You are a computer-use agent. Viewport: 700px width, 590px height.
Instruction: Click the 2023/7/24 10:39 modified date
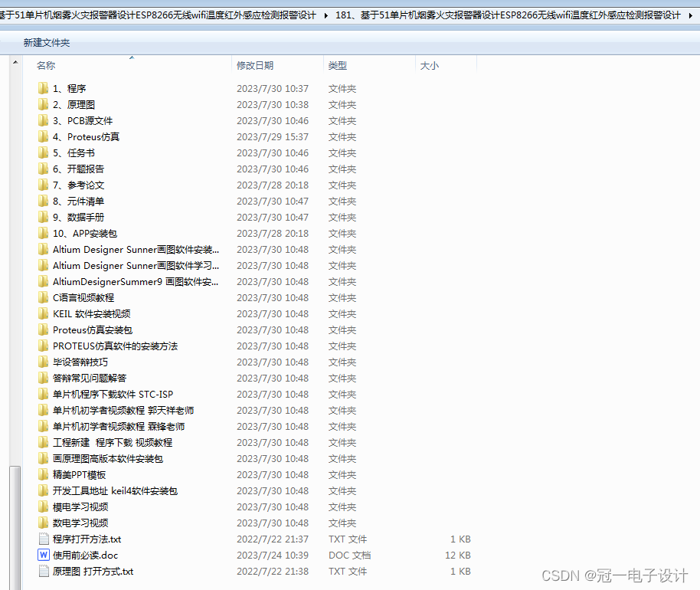click(273, 556)
